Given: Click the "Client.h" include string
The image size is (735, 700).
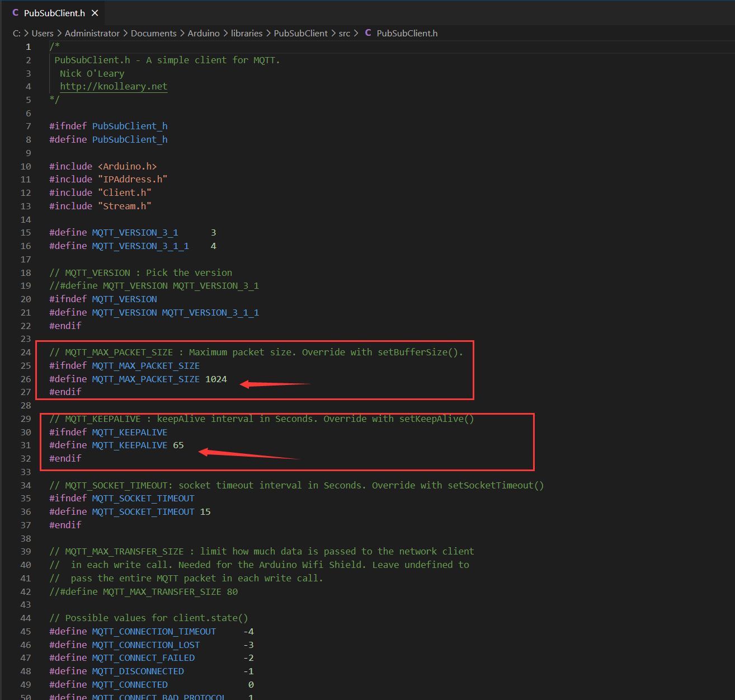Looking at the screenshot, I should 125,192.
